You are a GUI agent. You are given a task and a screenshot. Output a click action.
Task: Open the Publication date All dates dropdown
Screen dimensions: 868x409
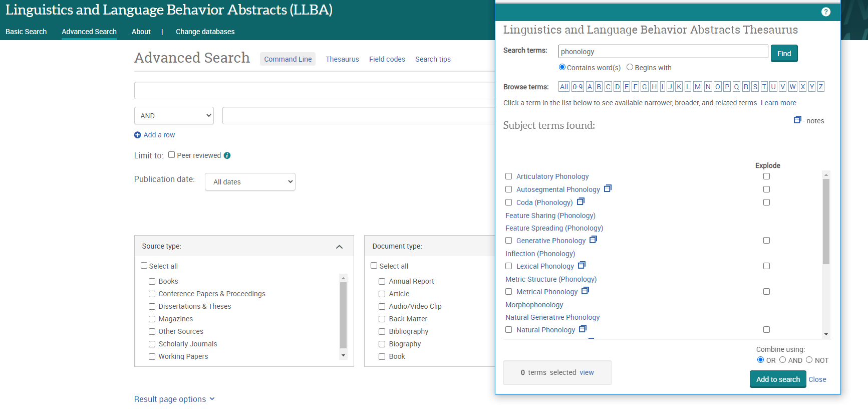point(250,182)
